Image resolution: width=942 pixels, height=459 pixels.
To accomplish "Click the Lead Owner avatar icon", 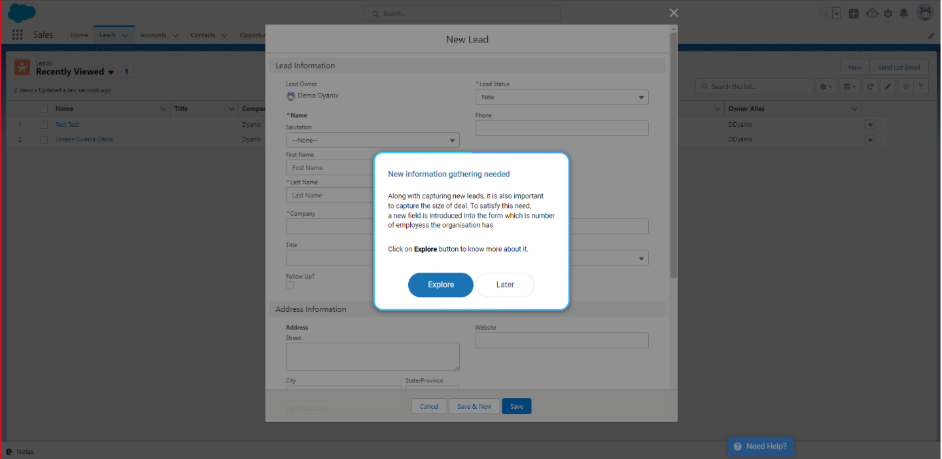I will click(x=291, y=96).
